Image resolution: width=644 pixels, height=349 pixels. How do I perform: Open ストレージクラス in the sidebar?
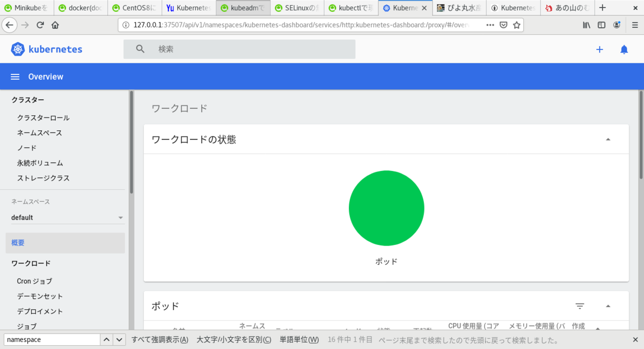coord(43,178)
